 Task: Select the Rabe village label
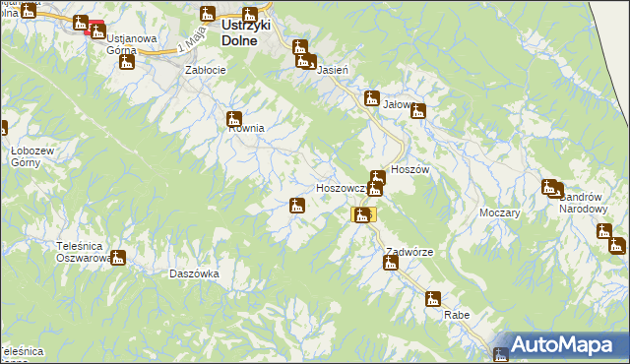pos(457,315)
